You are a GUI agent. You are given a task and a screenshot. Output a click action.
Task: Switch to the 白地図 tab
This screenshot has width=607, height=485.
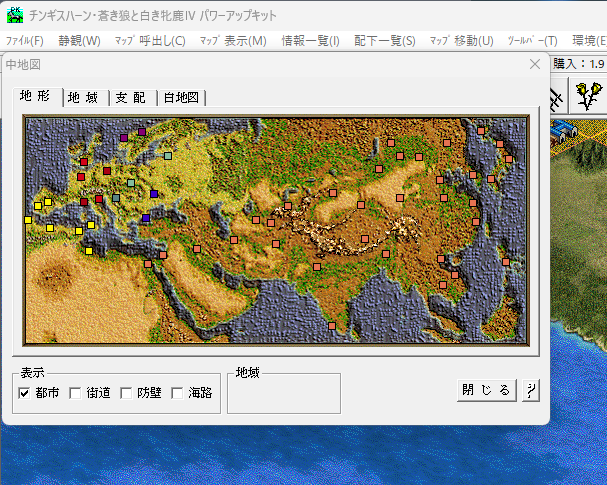pyautogui.click(x=181, y=98)
